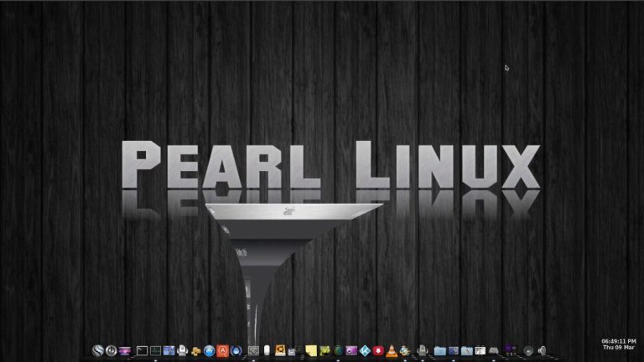The height and width of the screenshot is (362, 644).
Task: Open the purple display dock icon
Action: coord(125,351)
